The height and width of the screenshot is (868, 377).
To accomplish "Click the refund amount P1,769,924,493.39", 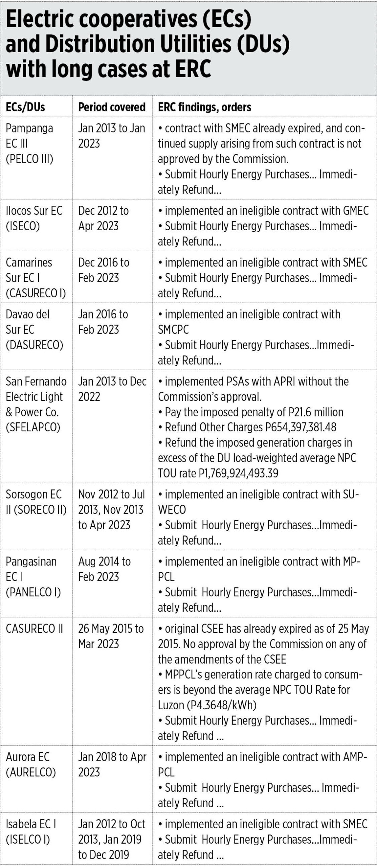I will tap(218, 473).
